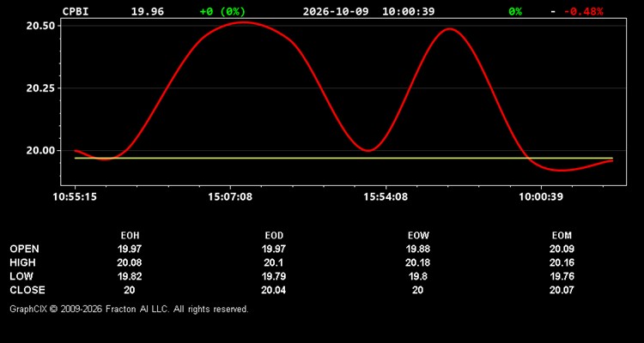
Task: Click EOH close value 20
Action: pyautogui.click(x=130, y=290)
